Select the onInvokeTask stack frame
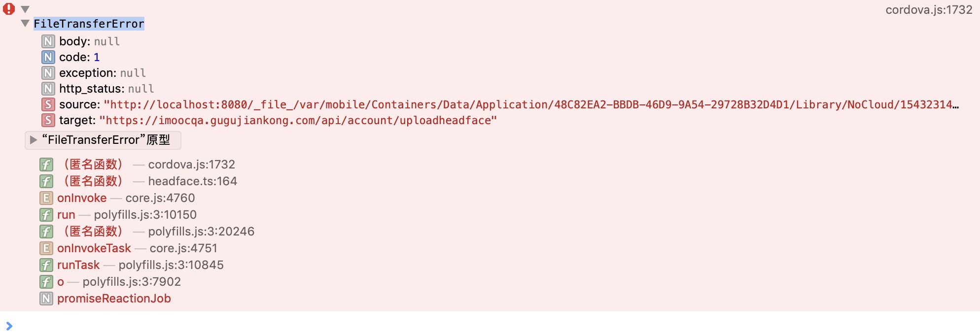The width and height of the screenshot is (980, 334). pos(94,248)
